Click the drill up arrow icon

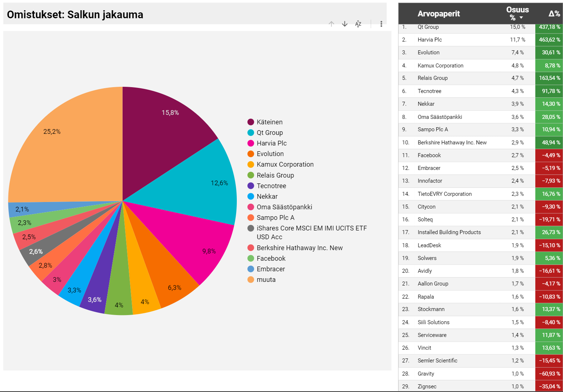pyautogui.click(x=331, y=24)
